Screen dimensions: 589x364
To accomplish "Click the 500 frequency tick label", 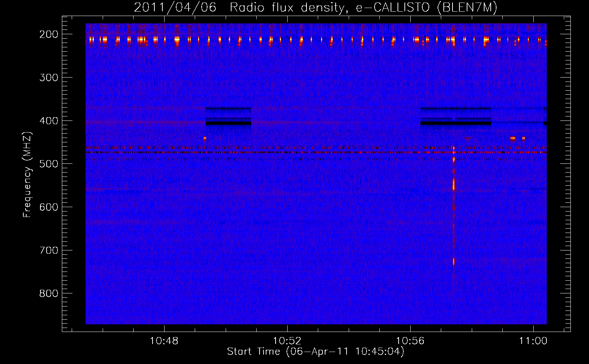I will (48, 164).
